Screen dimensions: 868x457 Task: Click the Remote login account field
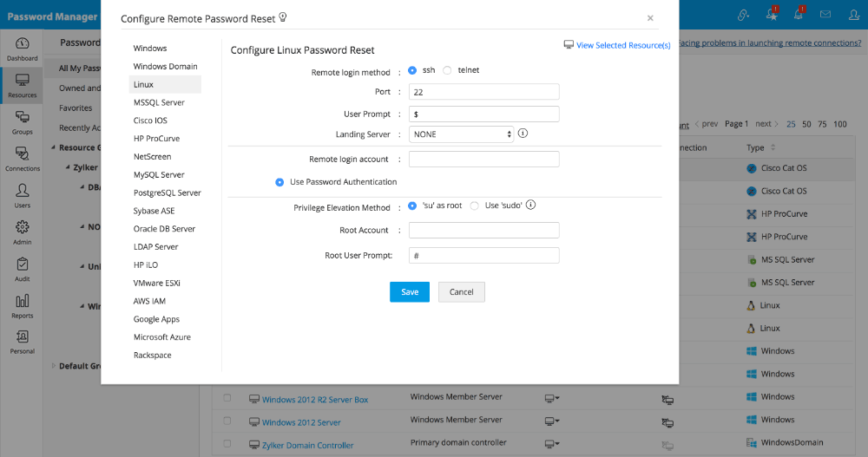click(483, 160)
